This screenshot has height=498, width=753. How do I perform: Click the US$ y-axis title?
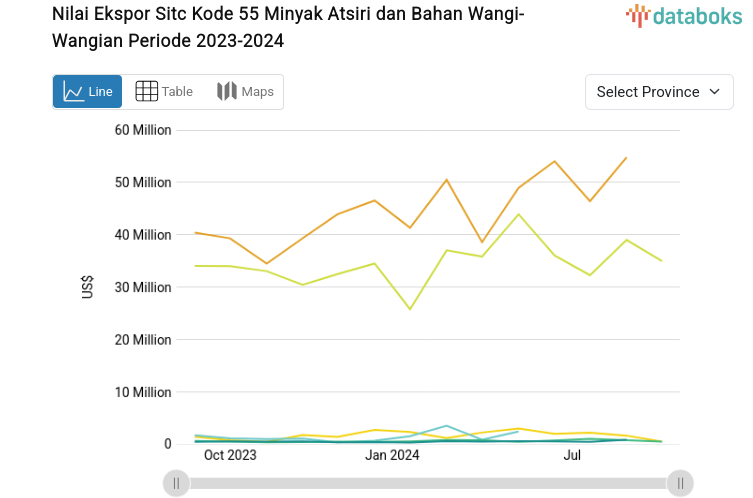point(89,287)
